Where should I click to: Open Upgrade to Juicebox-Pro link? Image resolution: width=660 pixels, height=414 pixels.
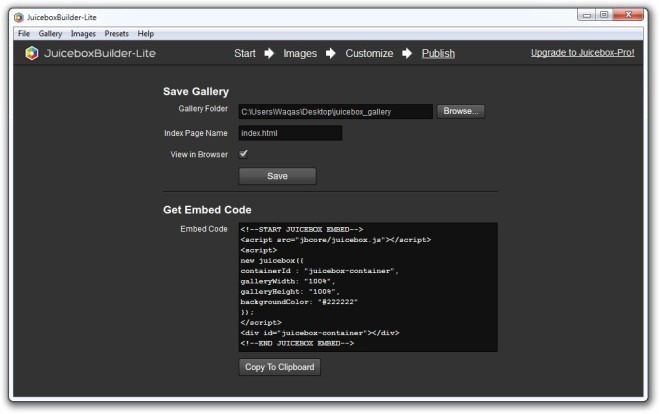pyautogui.click(x=583, y=53)
